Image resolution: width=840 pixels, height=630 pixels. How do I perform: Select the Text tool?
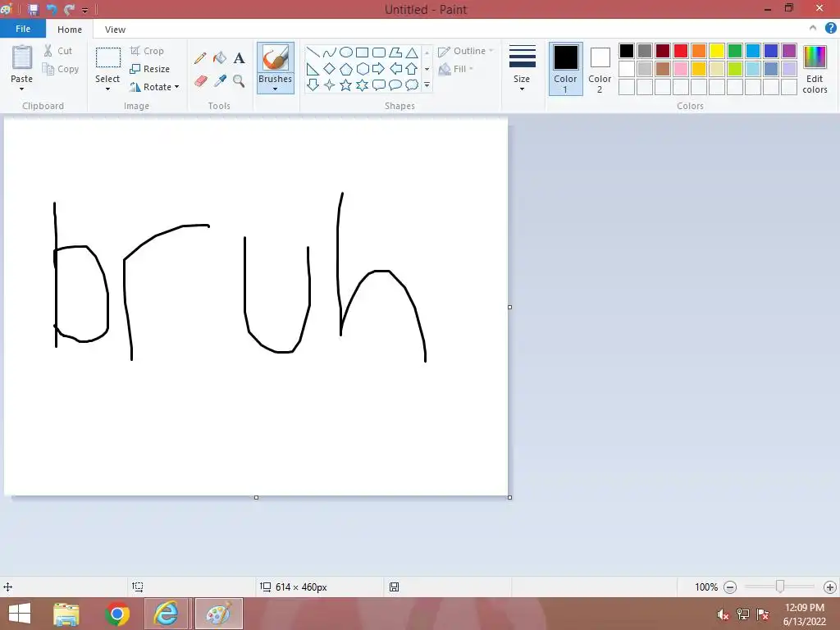click(x=239, y=58)
